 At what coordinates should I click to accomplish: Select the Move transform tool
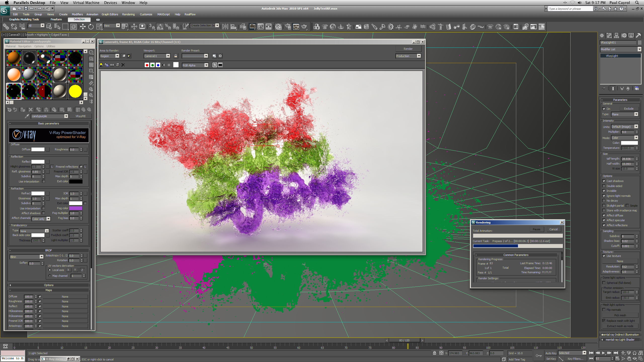(83, 27)
